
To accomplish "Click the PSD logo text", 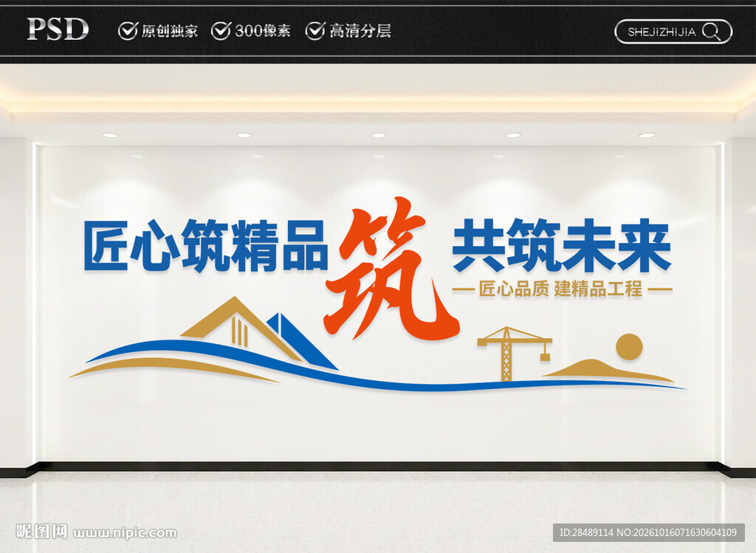I will pyautogui.click(x=58, y=29).
